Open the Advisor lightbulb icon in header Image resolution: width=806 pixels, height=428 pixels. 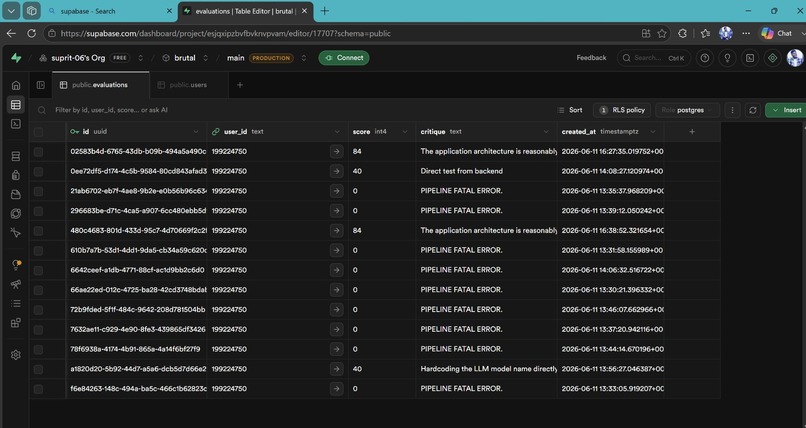pos(727,58)
